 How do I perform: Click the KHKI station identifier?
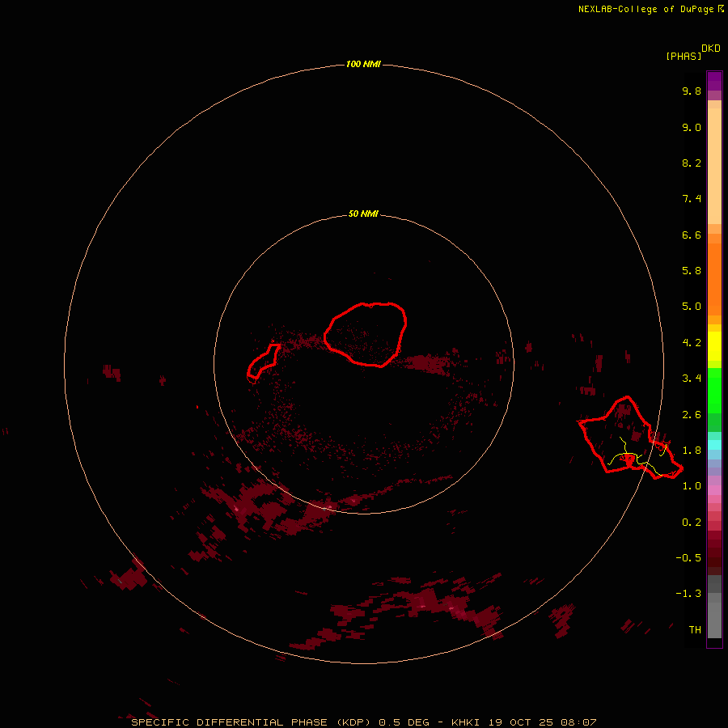(x=465, y=722)
